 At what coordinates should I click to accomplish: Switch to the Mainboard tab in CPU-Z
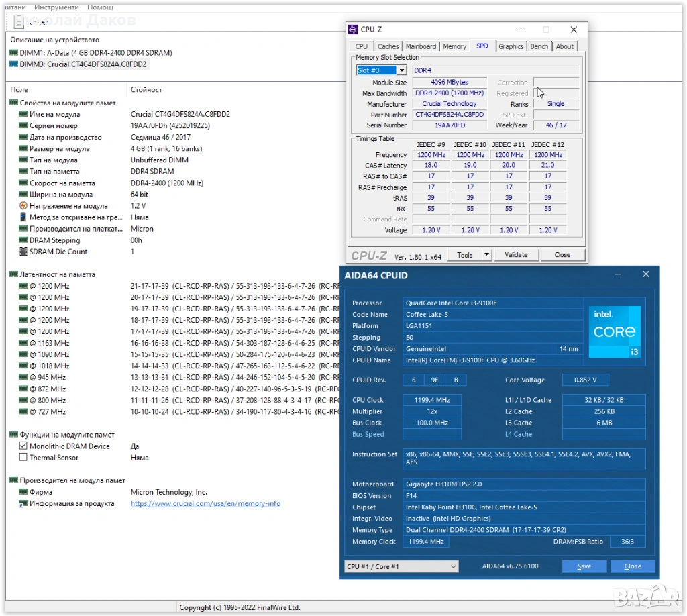(421, 46)
